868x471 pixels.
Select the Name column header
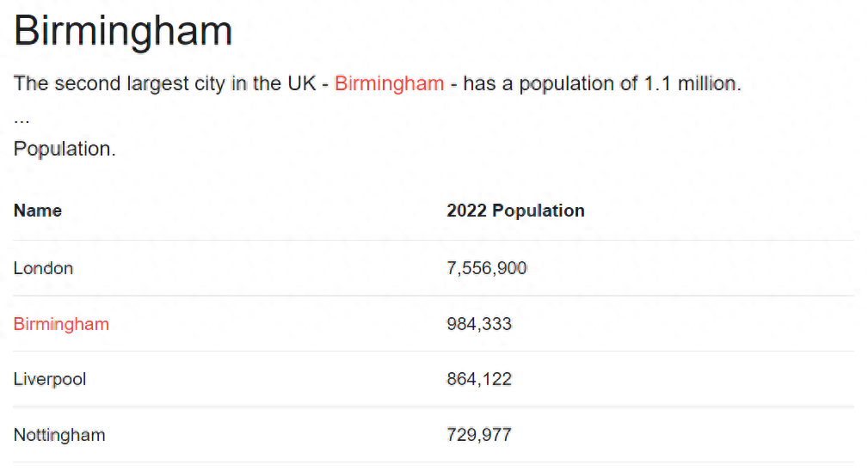tap(38, 211)
